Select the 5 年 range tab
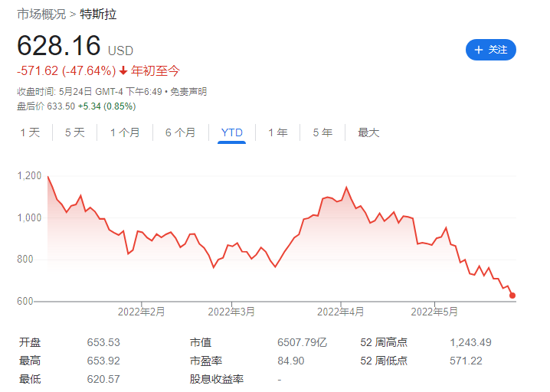The width and height of the screenshot is (550, 392). [x=322, y=132]
